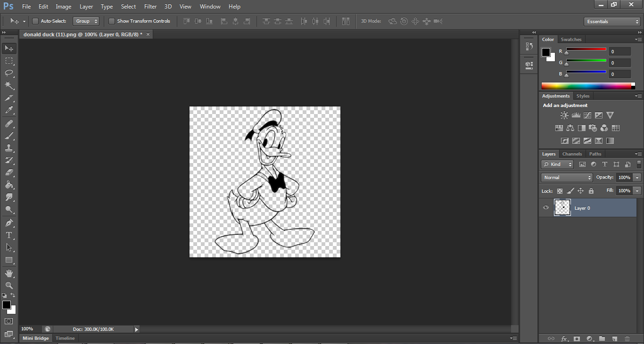Select the Rectangle shape tool
644x344 pixels.
click(x=9, y=260)
